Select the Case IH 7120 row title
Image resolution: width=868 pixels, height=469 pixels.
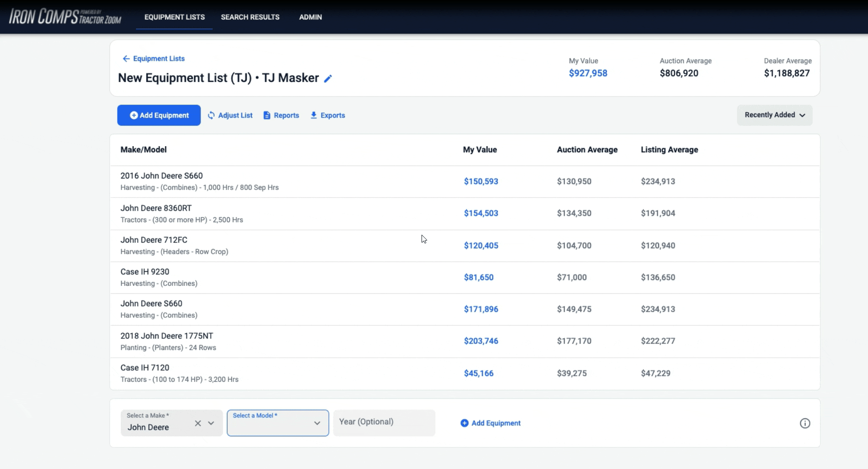[x=145, y=368]
